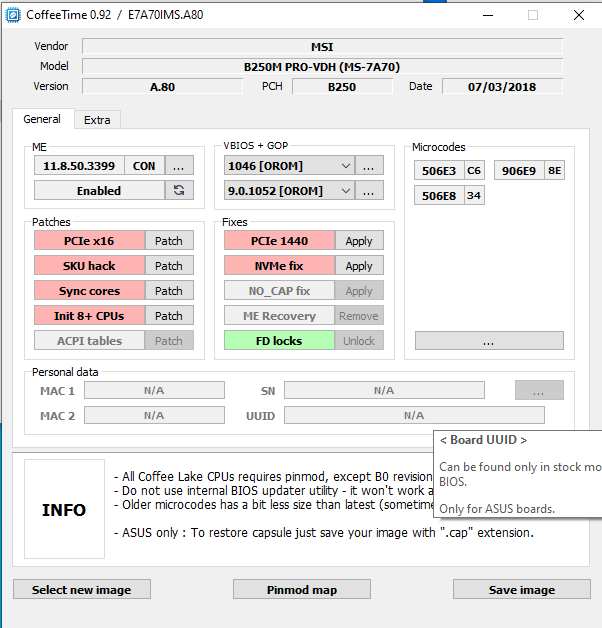Click the INFO box
The width and height of the screenshot is (602, 628).
64,509
